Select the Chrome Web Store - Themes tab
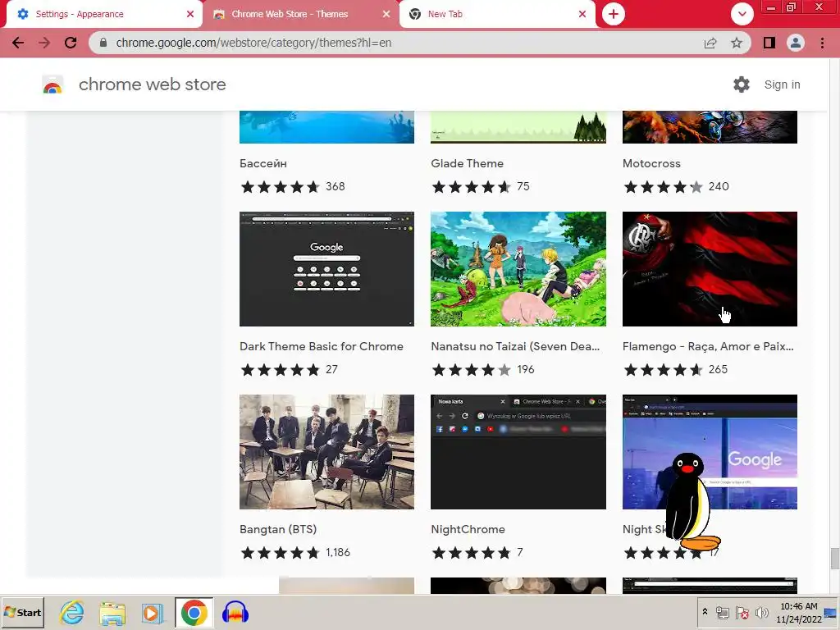 click(x=301, y=14)
